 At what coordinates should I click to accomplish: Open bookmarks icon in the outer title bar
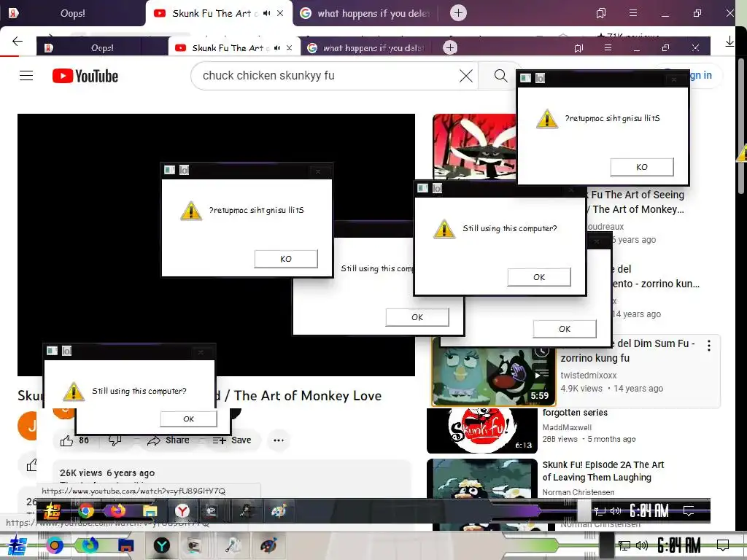[x=601, y=13]
